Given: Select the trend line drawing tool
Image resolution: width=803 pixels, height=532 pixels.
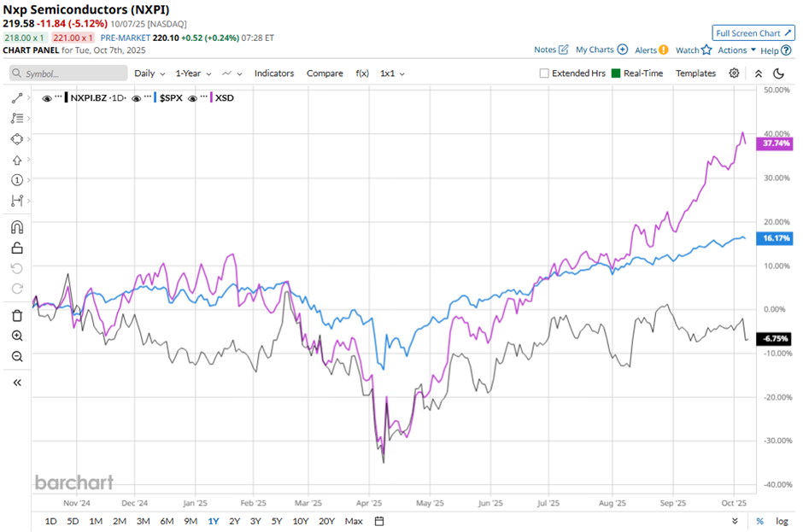Looking at the screenshot, I should click(x=16, y=98).
